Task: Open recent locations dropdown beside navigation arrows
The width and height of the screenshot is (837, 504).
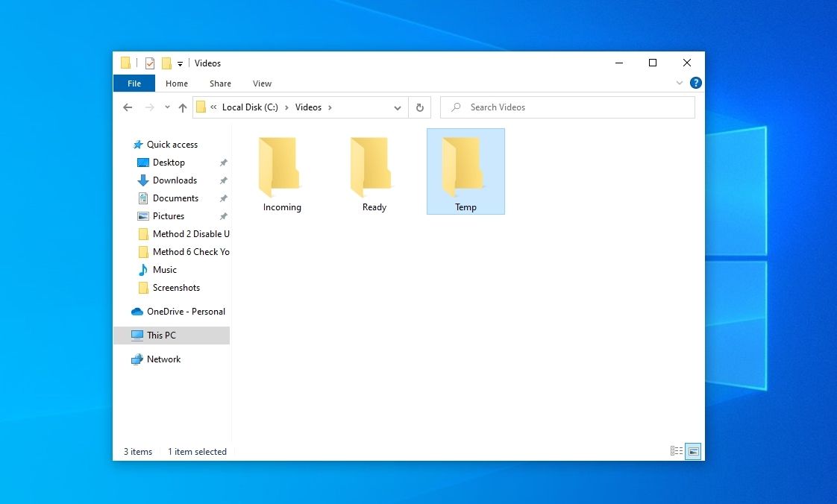Action: 167,107
